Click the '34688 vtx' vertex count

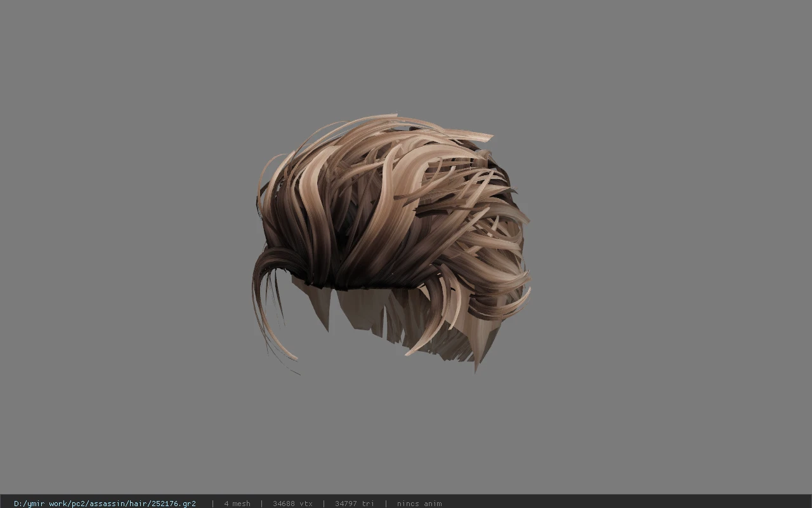292,504
